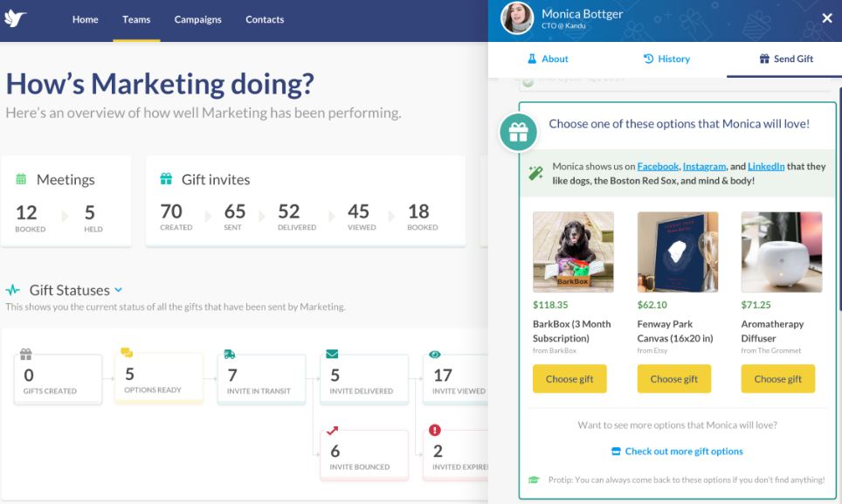Choose gift for BarkBox subscription
The height and width of the screenshot is (504, 842).
click(x=569, y=379)
